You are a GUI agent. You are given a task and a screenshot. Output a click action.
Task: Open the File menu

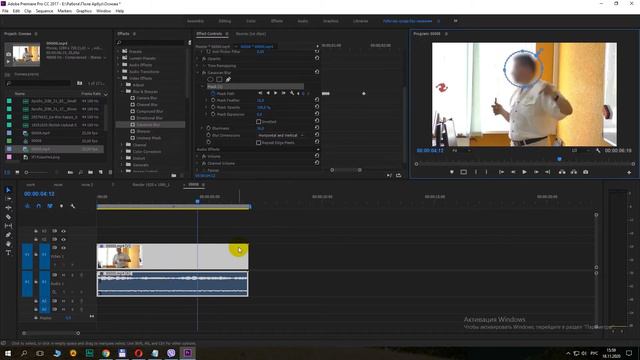5,11
